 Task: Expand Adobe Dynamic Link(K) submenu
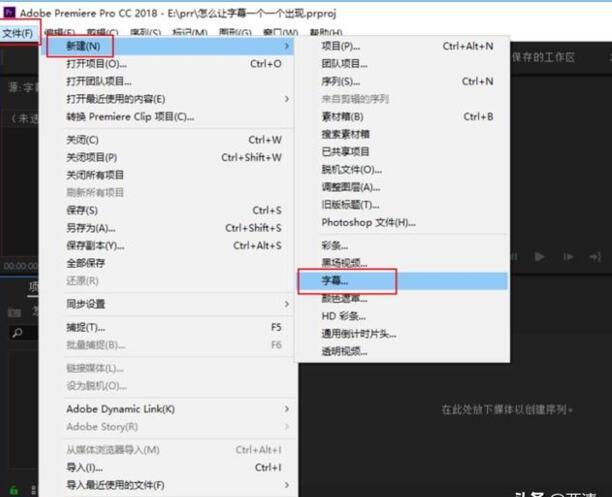tap(168, 409)
